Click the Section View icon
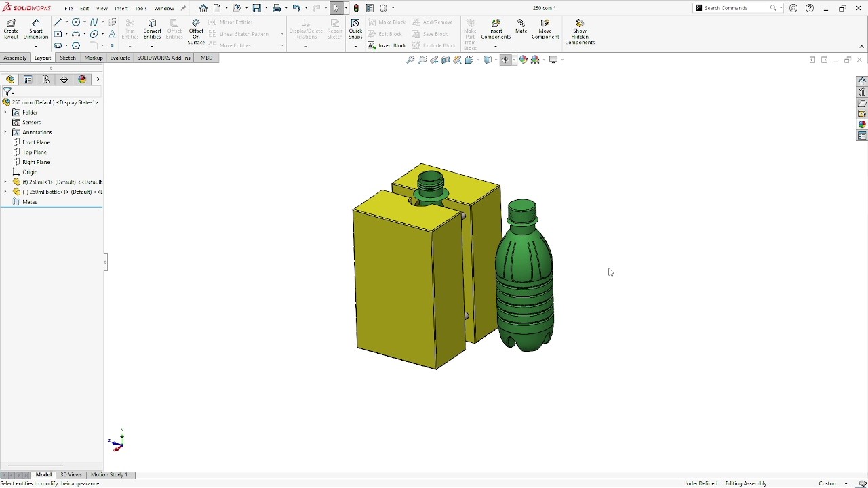868x488 pixels. coord(446,60)
